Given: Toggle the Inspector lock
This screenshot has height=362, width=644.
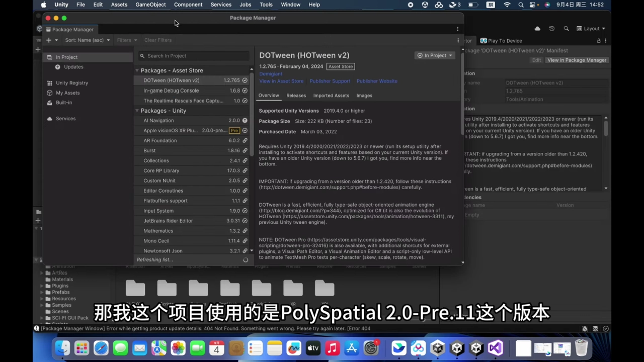Looking at the screenshot, I should pos(599,41).
